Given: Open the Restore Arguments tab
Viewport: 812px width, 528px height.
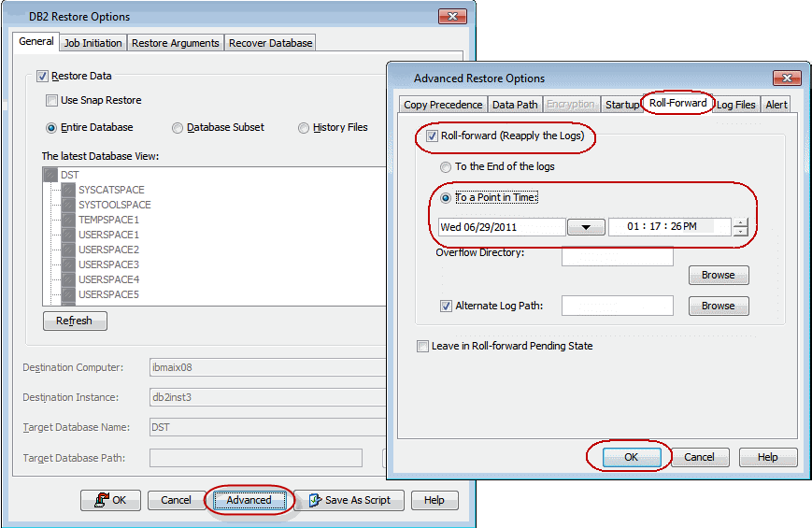Looking at the screenshot, I should point(176,43).
